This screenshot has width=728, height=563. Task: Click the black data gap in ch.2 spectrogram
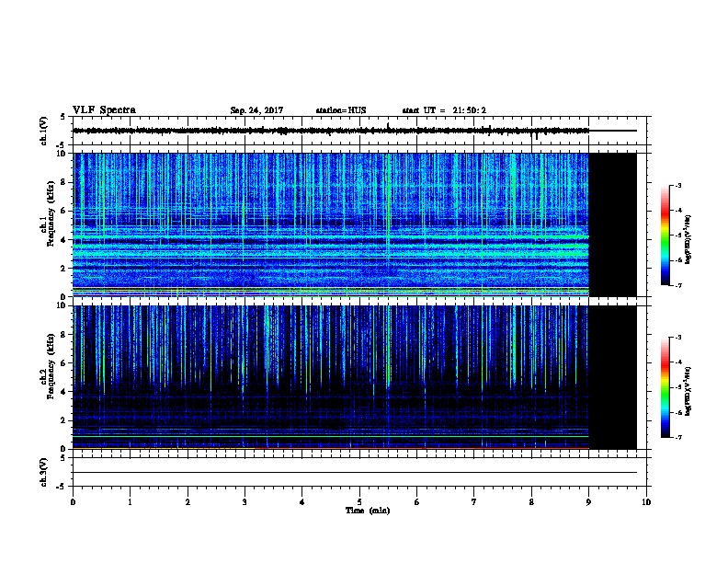point(613,377)
